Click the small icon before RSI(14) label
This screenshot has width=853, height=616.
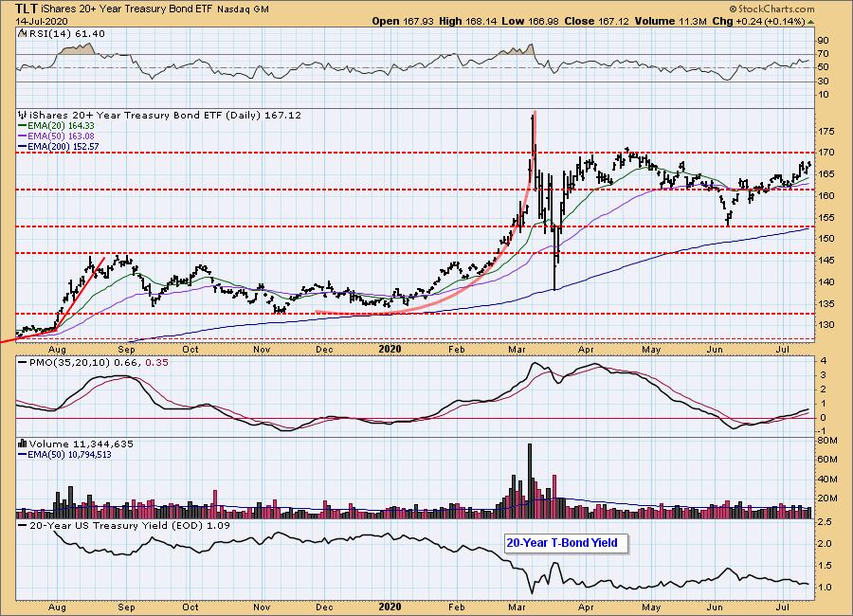22,34
